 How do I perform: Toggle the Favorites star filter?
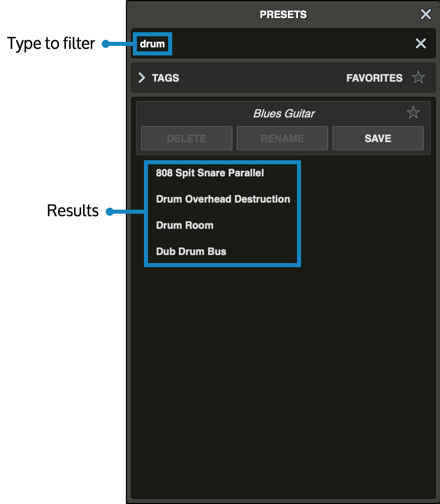pos(418,78)
